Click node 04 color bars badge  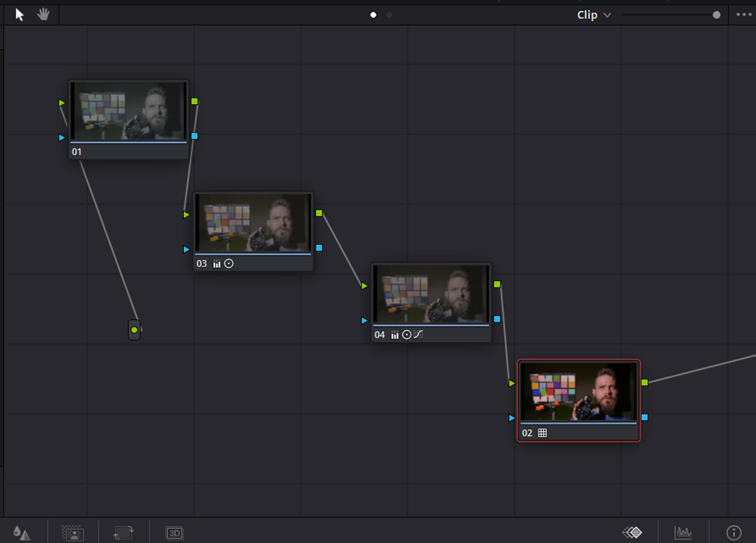pos(395,335)
